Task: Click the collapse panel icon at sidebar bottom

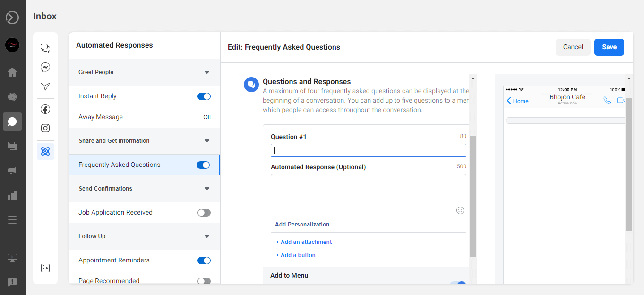Action: click(x=45, y=268)
